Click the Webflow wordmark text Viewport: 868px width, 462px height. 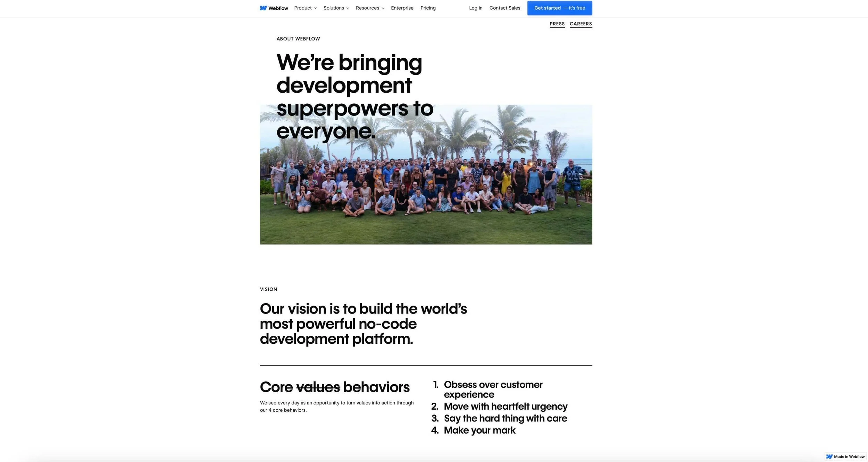click(x=278, y=8)
